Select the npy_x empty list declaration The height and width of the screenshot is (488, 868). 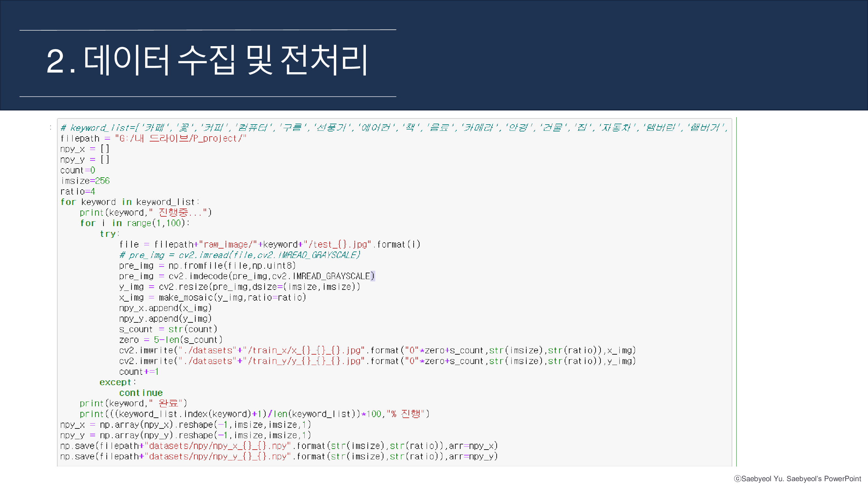(x=84, y=149)
